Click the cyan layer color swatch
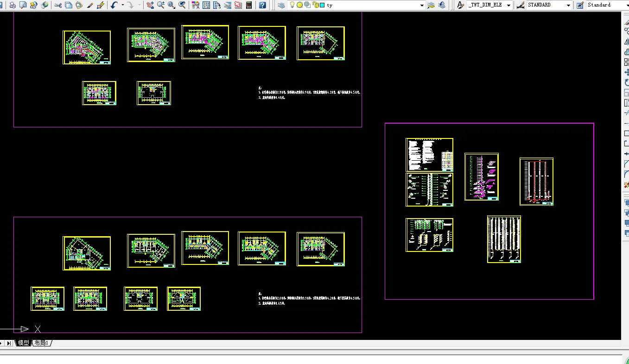The image size is (629, 364). (322, 5)
